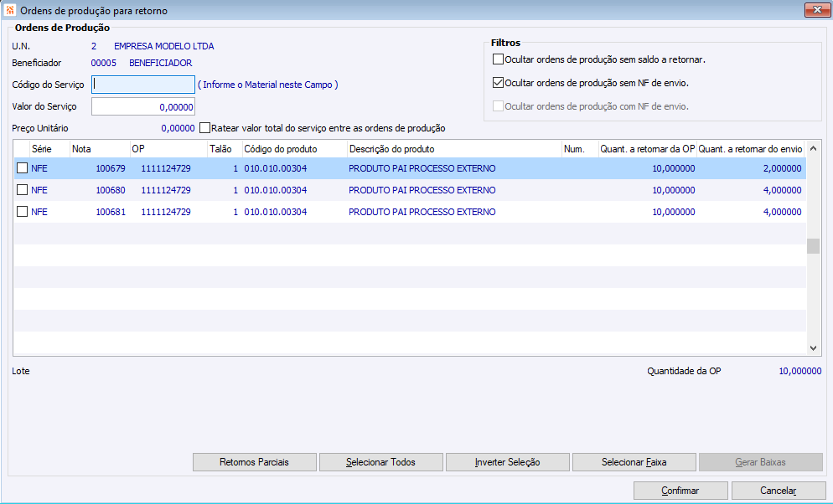Enable Ocultar ordens de produção sem saldo a retornar

[x=498, y=59]
